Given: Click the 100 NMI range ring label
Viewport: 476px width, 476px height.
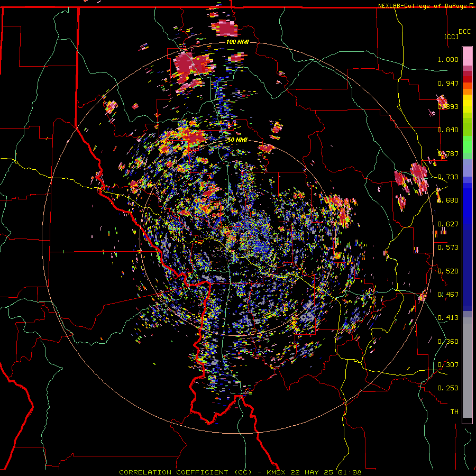Looking at the screenshot, I should (237, 42).
